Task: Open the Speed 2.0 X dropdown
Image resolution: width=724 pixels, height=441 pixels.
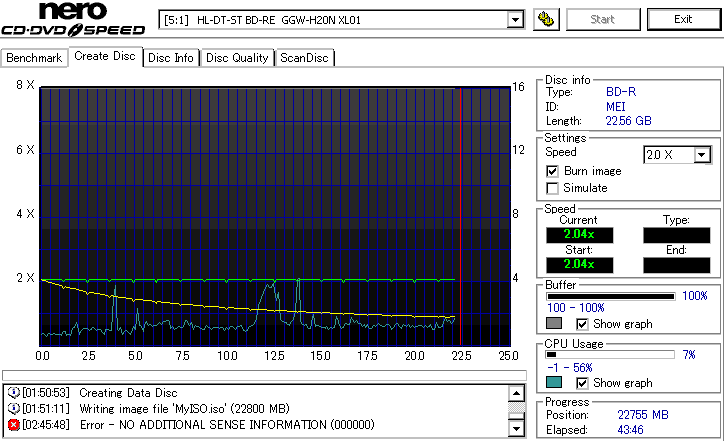Action: [x=702, y=155]
